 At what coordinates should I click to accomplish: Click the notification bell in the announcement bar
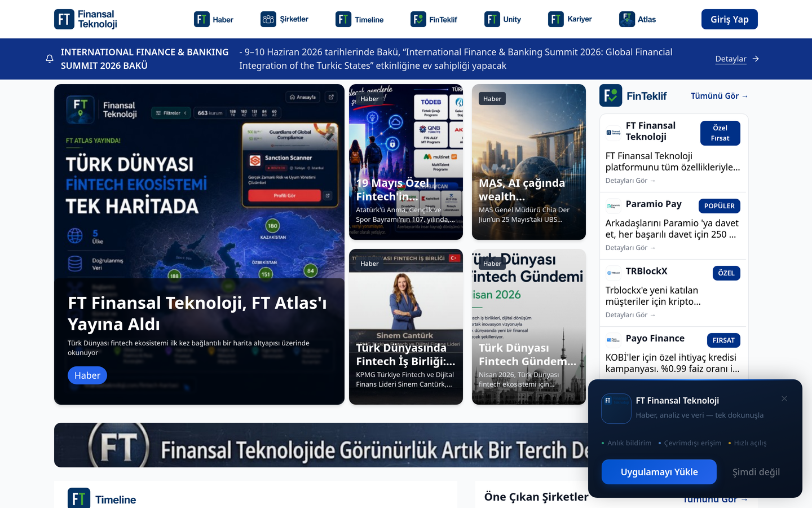(x=50, y=59)
